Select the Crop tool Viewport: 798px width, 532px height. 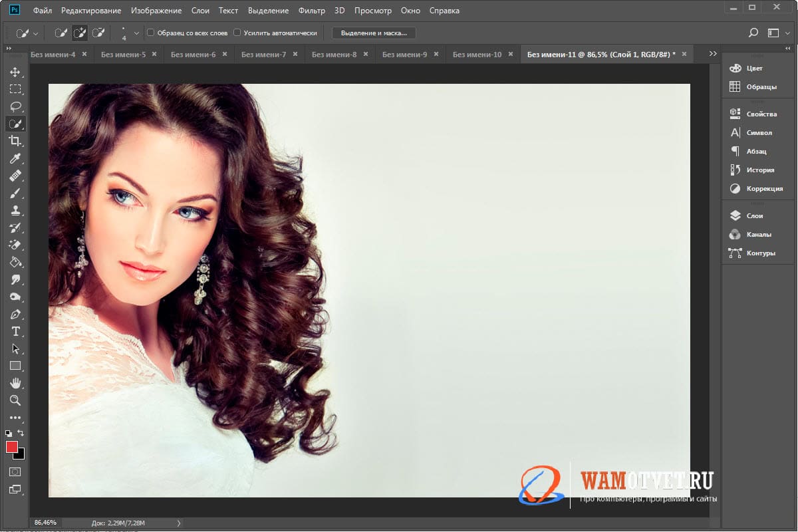(15, 141)
